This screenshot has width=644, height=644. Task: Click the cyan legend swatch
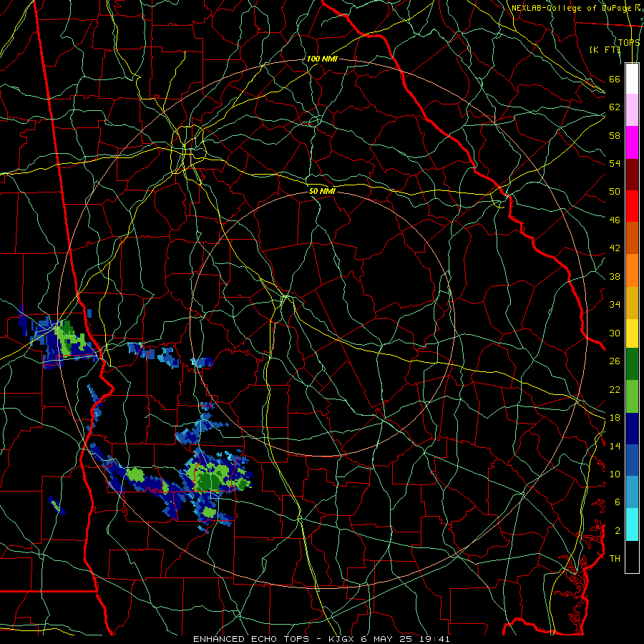pos(632,525)
